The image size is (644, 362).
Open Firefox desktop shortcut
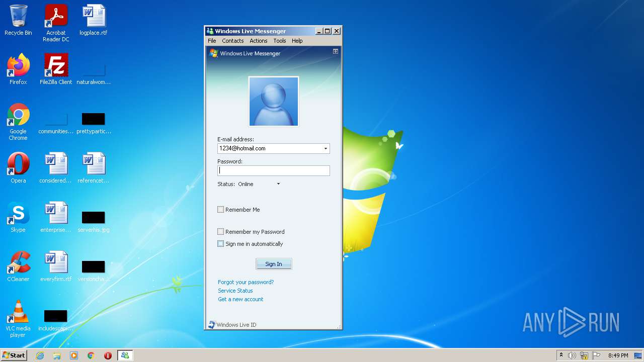[18, 69]
